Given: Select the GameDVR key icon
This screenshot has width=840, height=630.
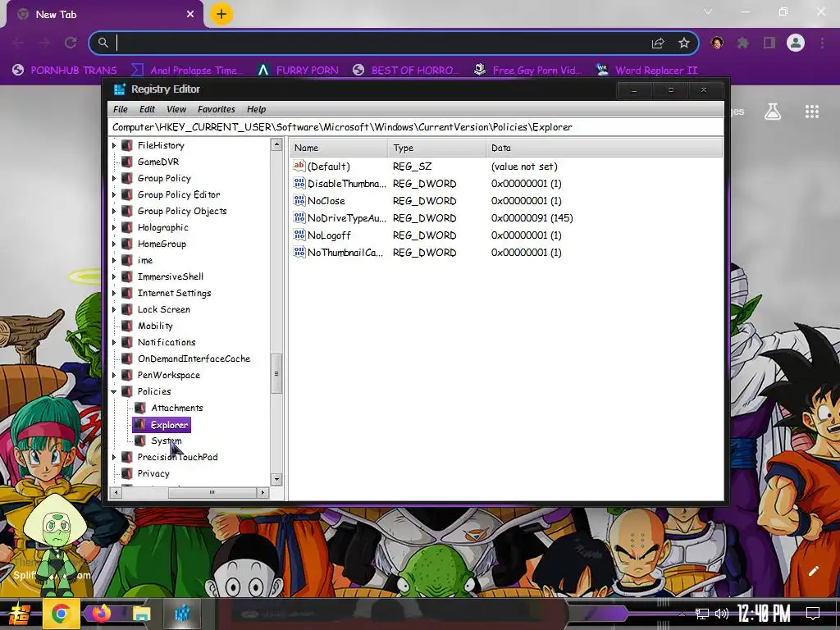Looking at the screenshot, I should tap(127, 162).
